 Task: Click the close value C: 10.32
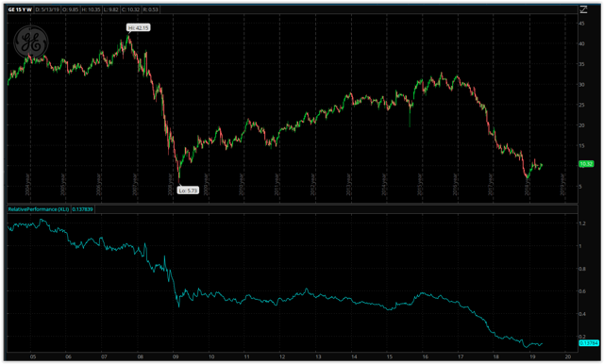coord(131,9)
